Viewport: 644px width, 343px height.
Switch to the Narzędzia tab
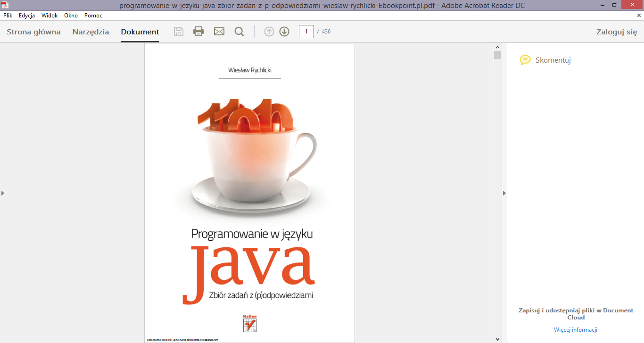point(91,32)
